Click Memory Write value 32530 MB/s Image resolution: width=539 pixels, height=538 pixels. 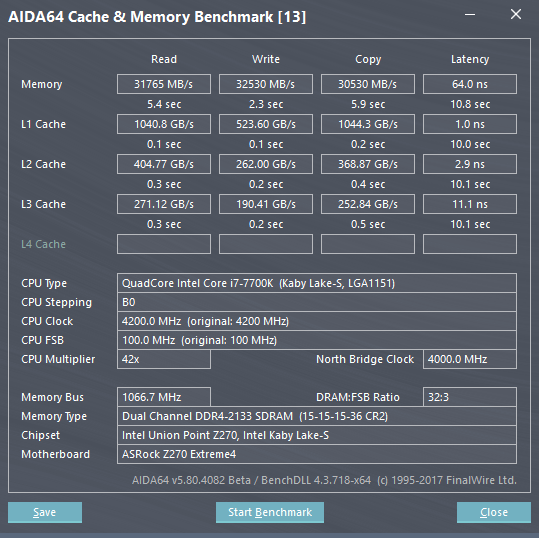[266, 84]
